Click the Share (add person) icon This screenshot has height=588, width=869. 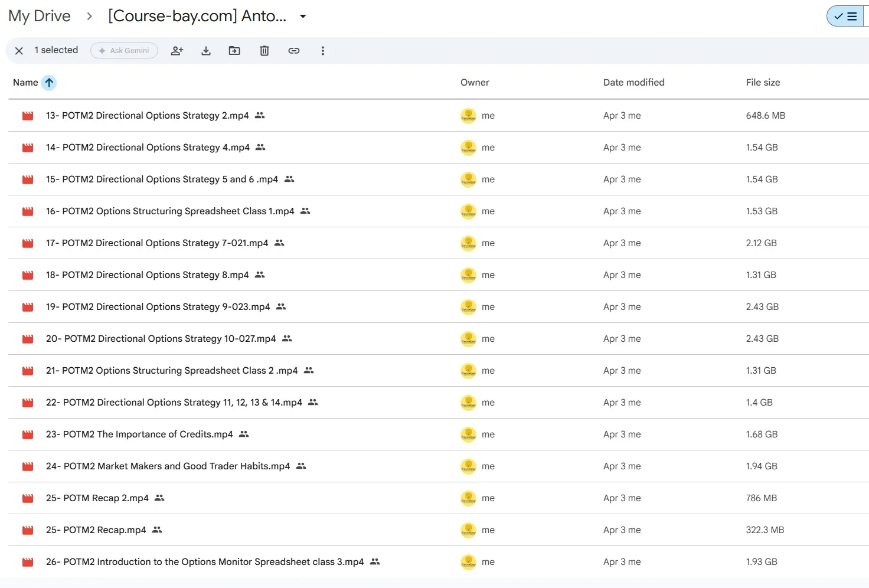coord(177,51)
